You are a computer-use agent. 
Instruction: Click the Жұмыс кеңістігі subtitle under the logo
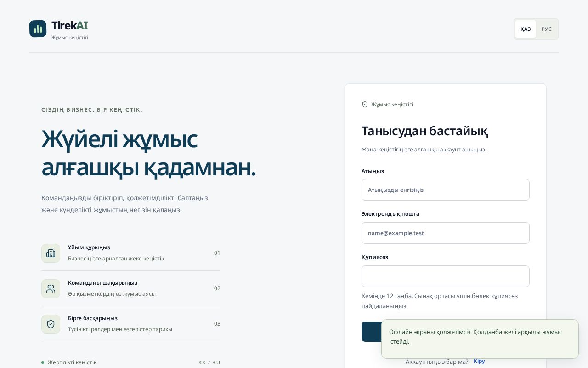coord(70,37)
